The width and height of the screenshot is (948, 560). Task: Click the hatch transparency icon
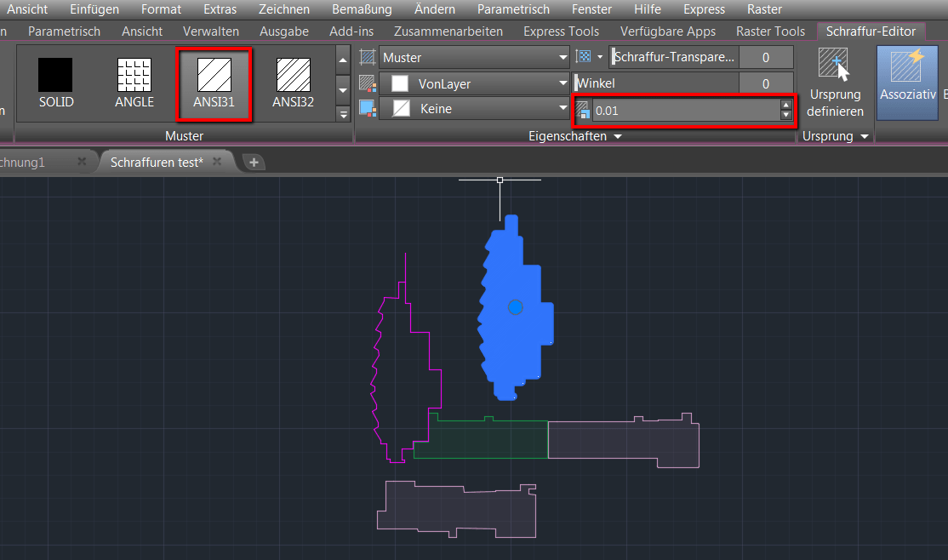584,57
